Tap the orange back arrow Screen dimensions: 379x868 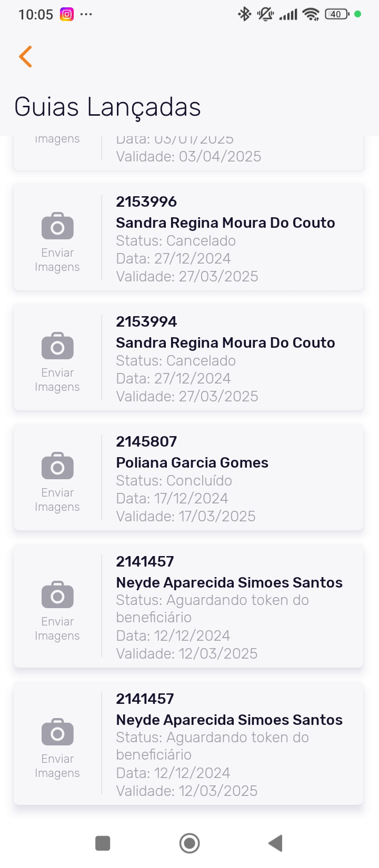[25, 56]
